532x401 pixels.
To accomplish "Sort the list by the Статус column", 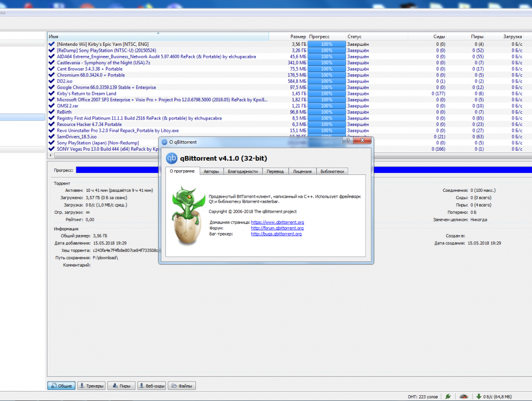I will 377,36.
